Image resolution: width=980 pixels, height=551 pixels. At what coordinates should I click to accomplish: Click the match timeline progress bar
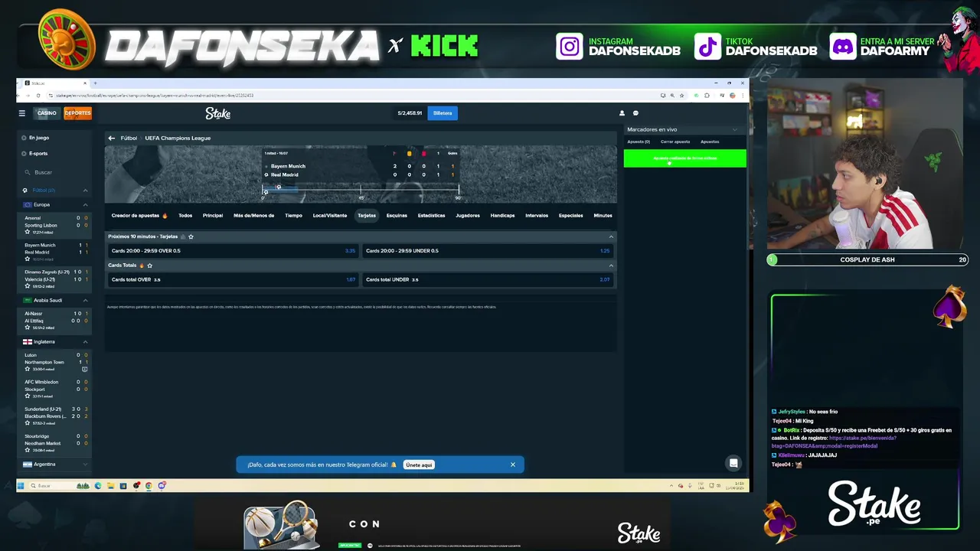361,191
